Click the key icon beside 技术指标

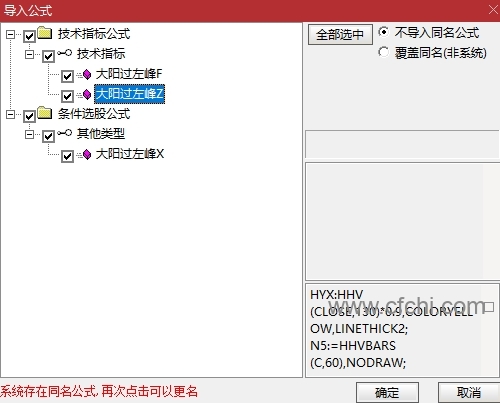tap(64, 53)
